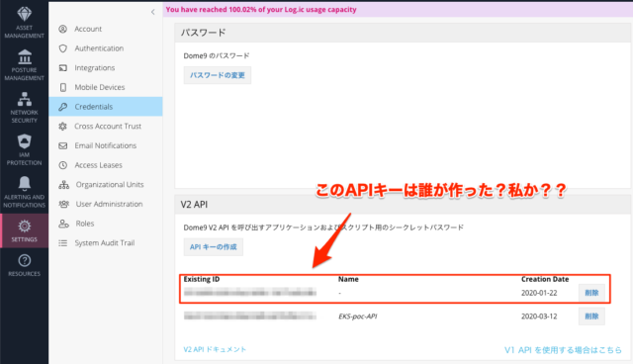This screenshot has width=633, height=364.
Task: Delete the API key created 2020-01-22
Action: pos(591,293)
